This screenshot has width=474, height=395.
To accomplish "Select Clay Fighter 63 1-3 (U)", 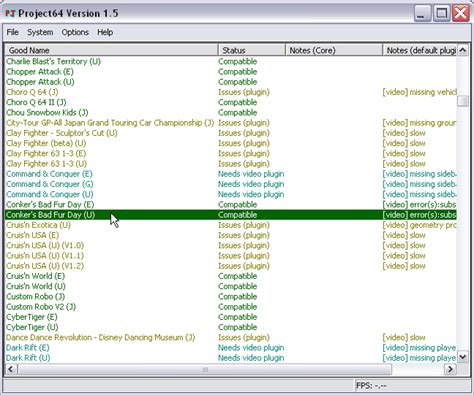I will (x=46, y=164).
